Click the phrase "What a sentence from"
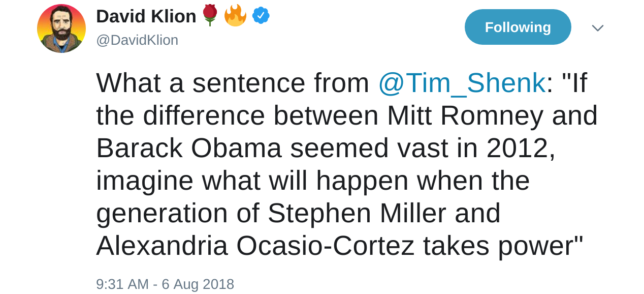Image resolution: width=644 pixels, height=294 pixels. point(232,83)
